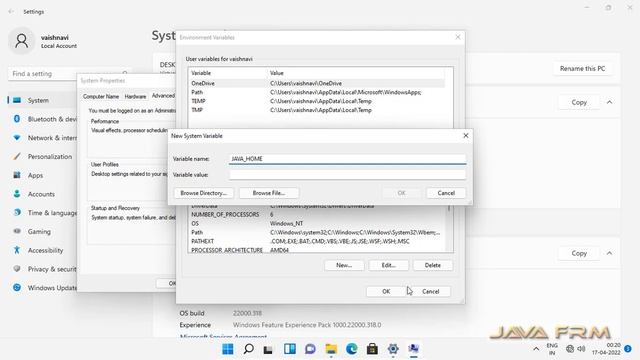
Task: Select the OneDrive user variable row
Action: 317,83
